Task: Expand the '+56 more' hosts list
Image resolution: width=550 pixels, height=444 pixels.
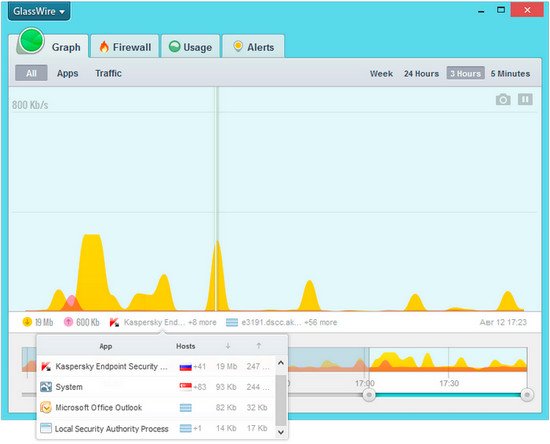Action: 321,322
